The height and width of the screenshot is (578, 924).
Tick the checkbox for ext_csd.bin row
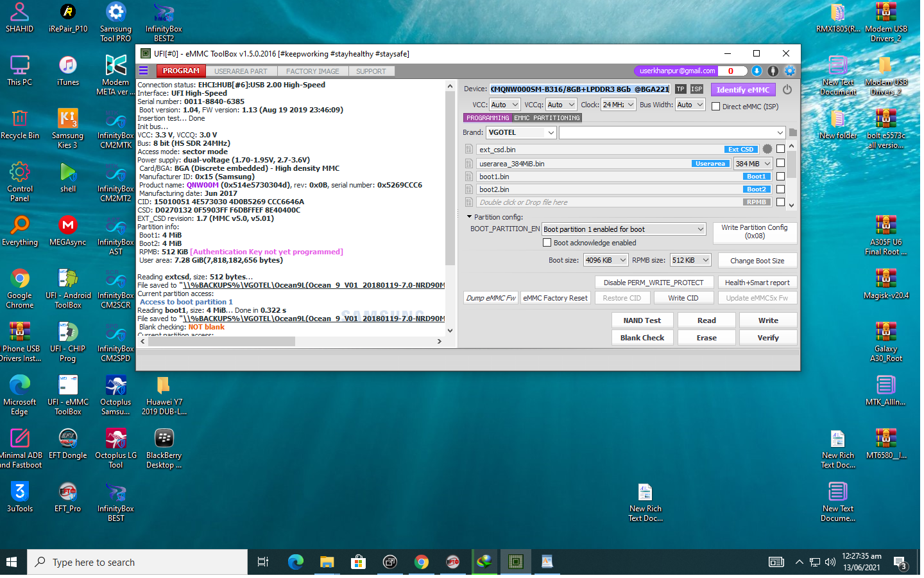point(781,149)
